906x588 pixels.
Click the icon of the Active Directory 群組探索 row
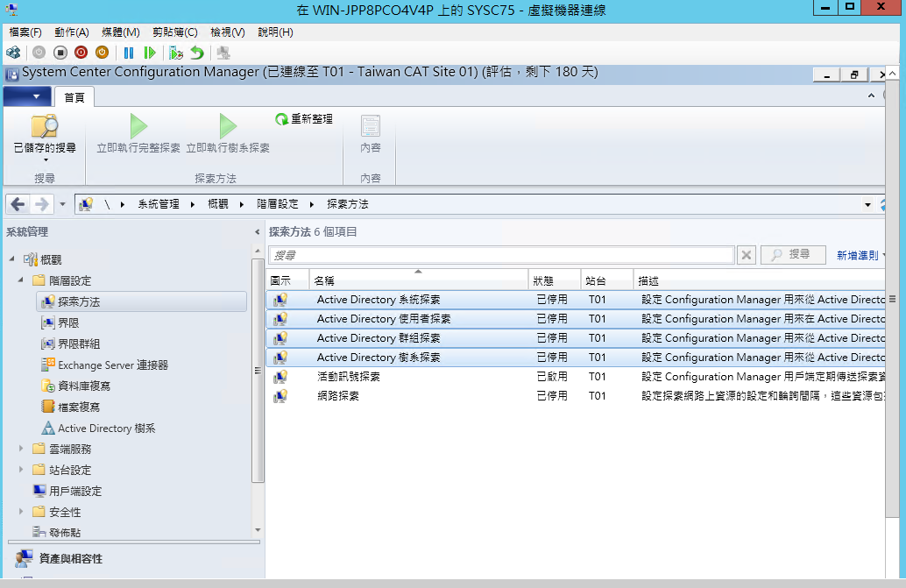tap(280, 338)
